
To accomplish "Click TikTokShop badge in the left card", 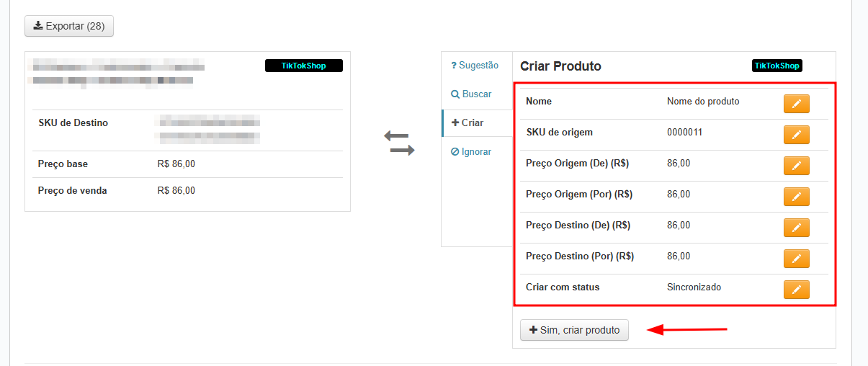I will 304,66.
